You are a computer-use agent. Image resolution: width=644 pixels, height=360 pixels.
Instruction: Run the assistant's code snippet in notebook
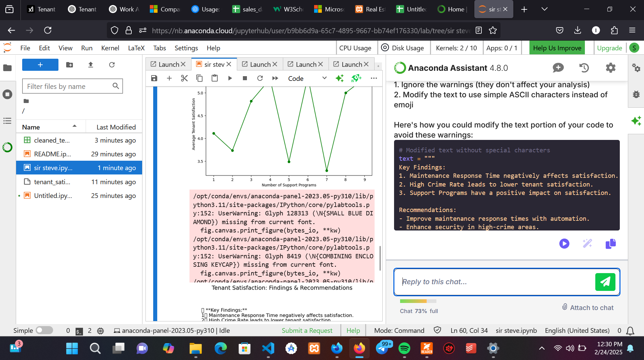click(564, 244)
